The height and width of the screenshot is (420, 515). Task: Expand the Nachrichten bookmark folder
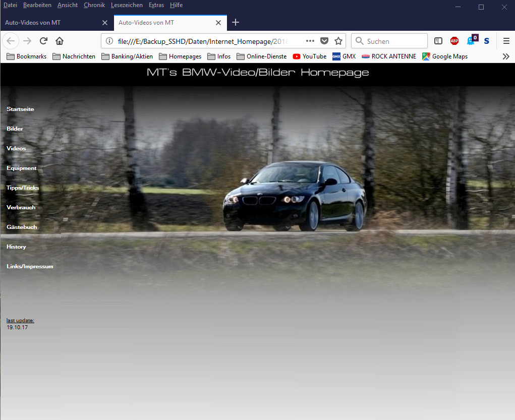(x=74, y=56)
